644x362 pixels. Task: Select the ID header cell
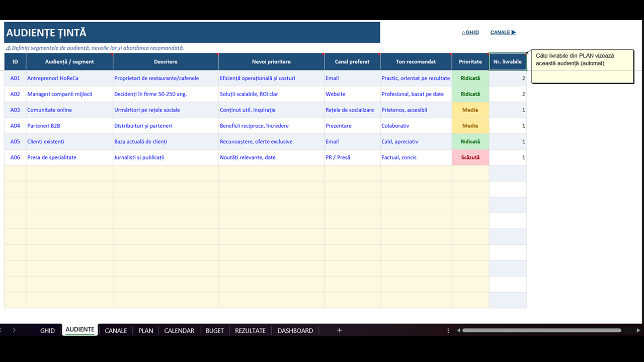[x=15, y=62]
